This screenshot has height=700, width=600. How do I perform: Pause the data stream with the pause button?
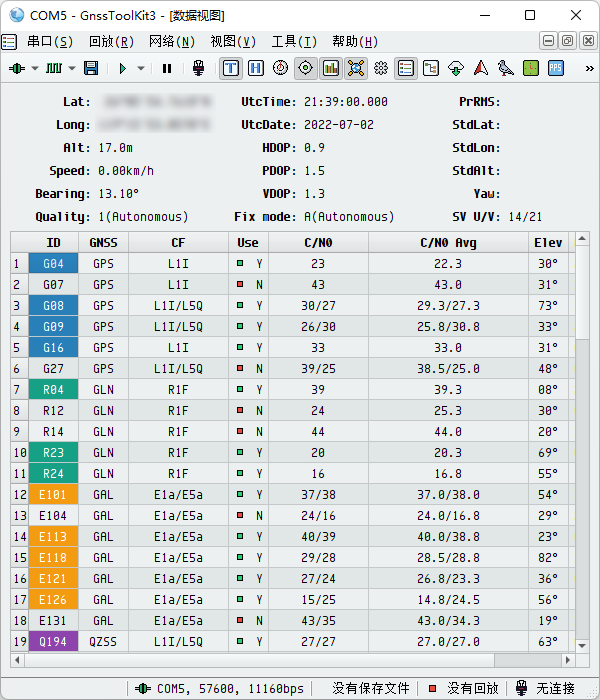(167, 68)
